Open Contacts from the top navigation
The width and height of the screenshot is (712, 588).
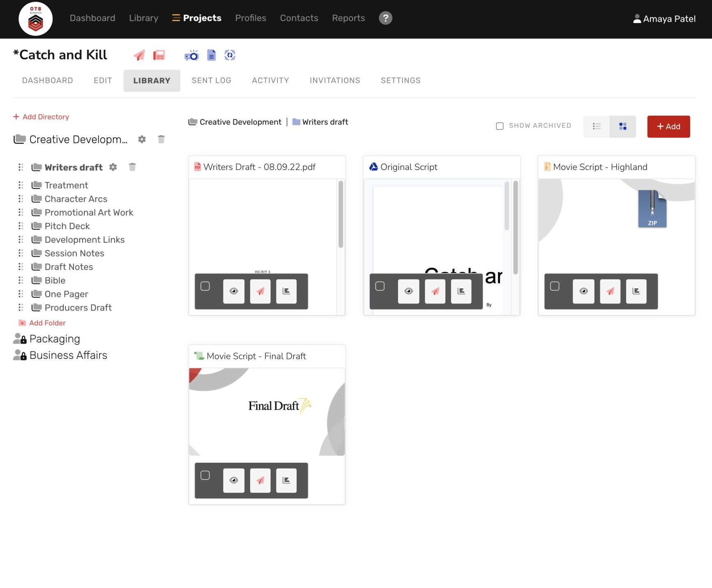coord(299,18)
